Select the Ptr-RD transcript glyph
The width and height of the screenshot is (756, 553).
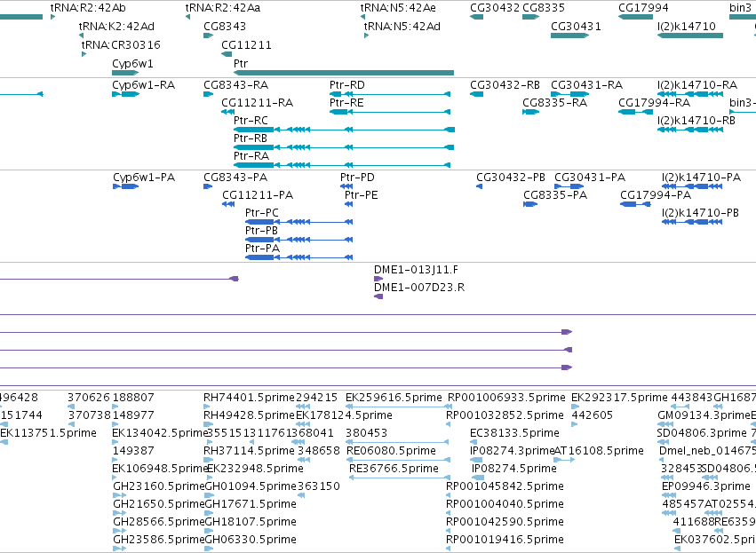coord(390,94)
